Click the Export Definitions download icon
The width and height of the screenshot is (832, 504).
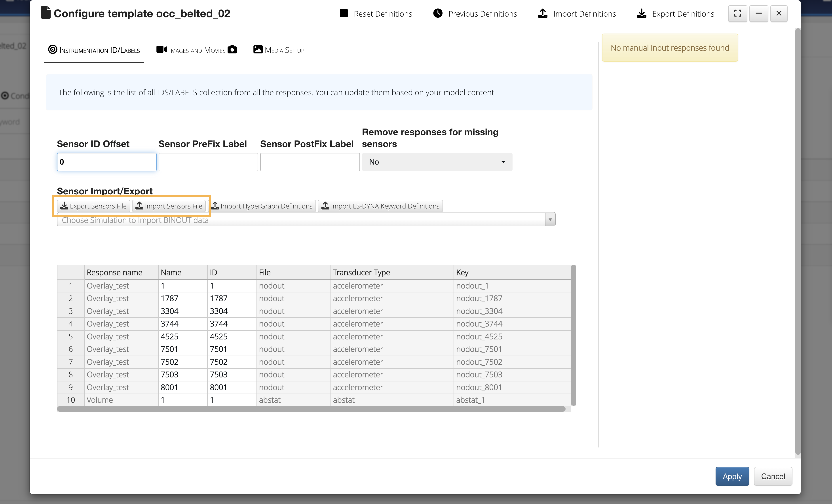641,13
